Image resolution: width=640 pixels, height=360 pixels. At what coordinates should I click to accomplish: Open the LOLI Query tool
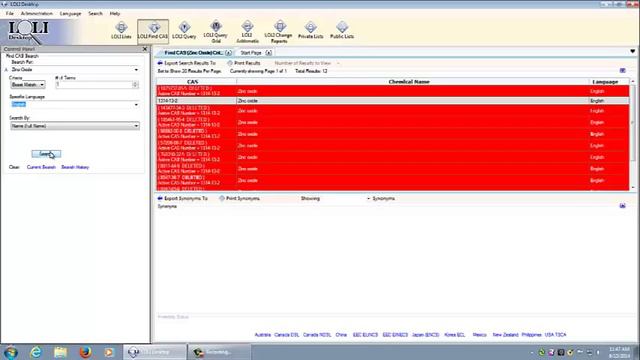coord(184,31)
